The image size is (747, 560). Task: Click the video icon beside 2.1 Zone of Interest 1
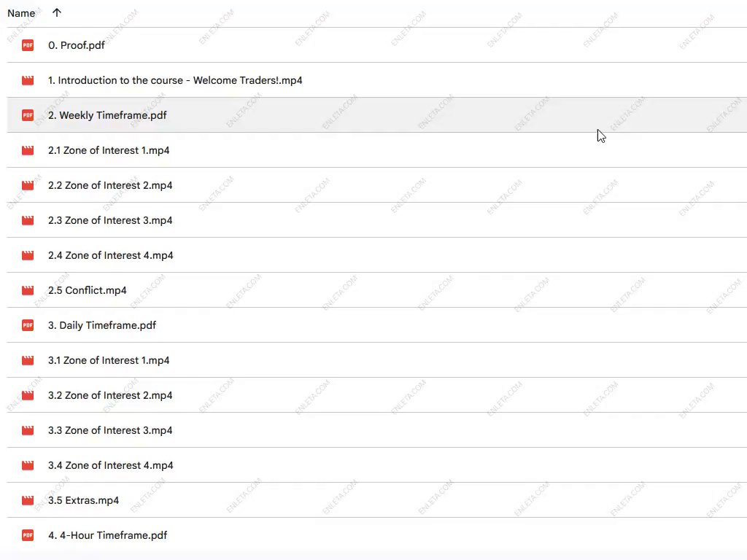(28, 150)
